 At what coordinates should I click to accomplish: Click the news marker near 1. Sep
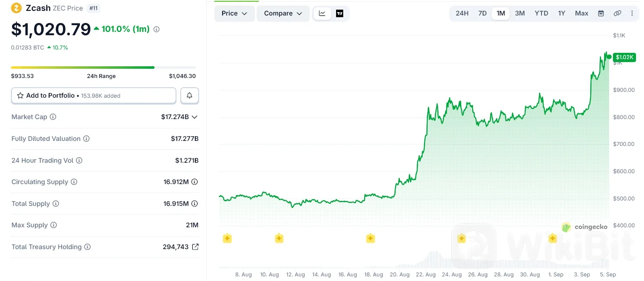[x=552, y=239]
